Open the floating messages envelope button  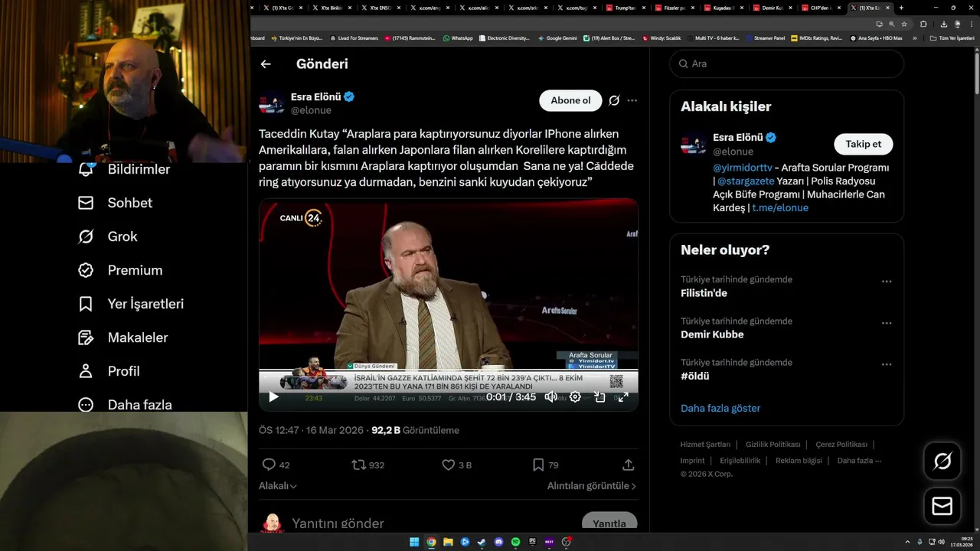pyautogui.click(x=942, y=507)
